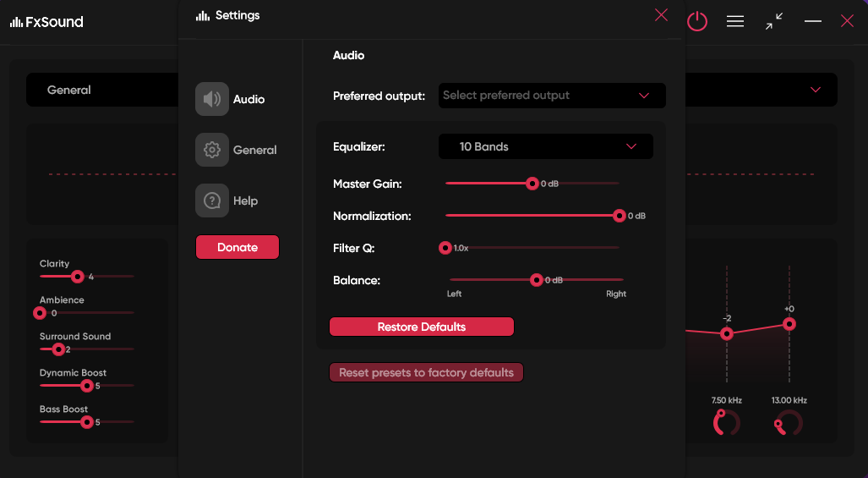Click the shrink to mini mode arrows icon

774,21
